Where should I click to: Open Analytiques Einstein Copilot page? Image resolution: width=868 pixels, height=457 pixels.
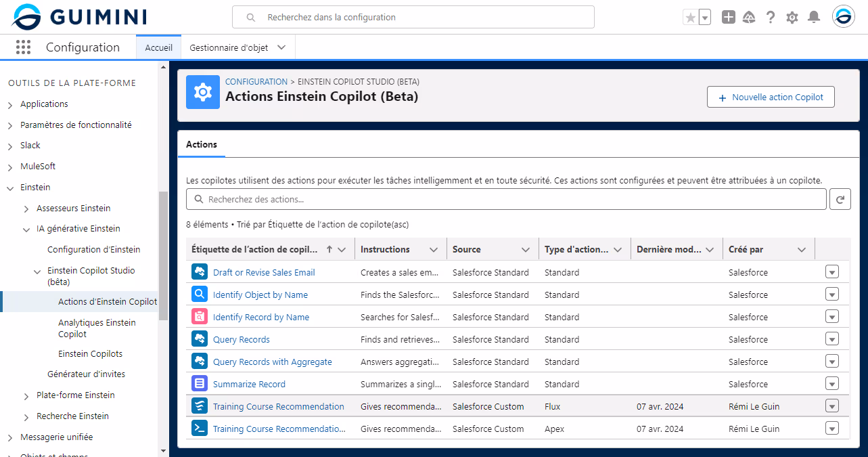pos(97,328)
